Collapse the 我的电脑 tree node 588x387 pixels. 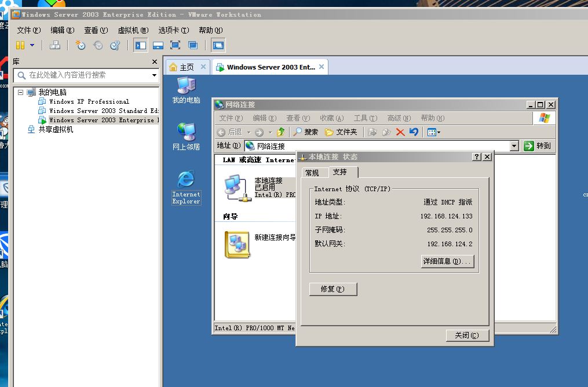[x=21, y=92]
